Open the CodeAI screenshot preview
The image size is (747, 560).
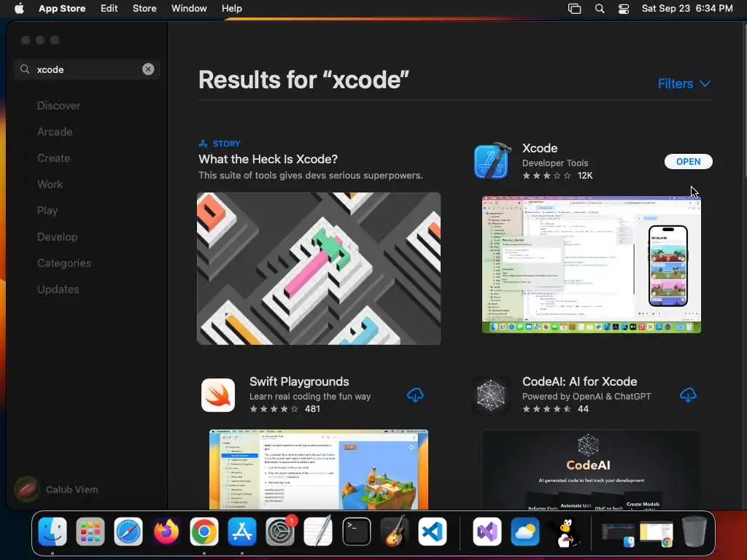[591, 470]
